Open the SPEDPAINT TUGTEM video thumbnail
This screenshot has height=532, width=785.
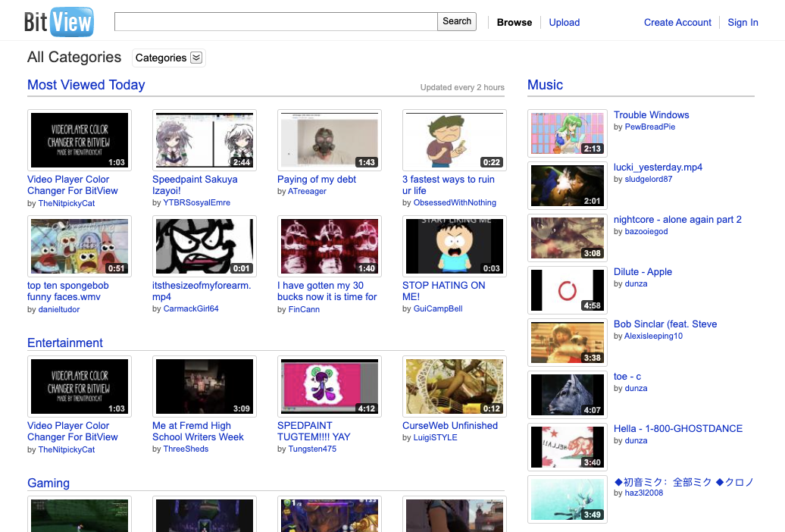coord(330,386)
